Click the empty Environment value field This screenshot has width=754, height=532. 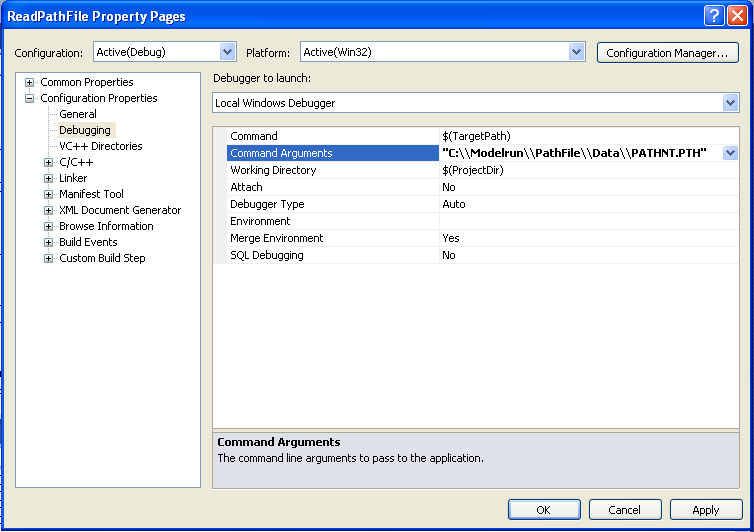[x=589, y=221]
